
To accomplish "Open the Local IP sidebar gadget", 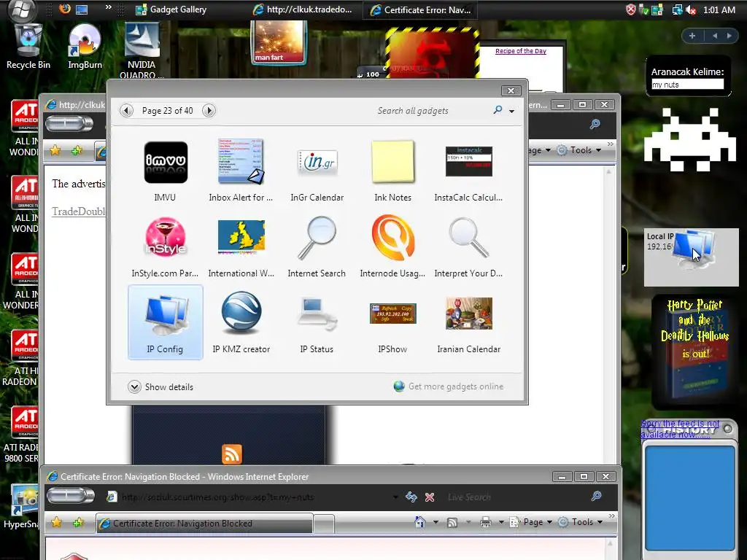I will tap(692, 257).
